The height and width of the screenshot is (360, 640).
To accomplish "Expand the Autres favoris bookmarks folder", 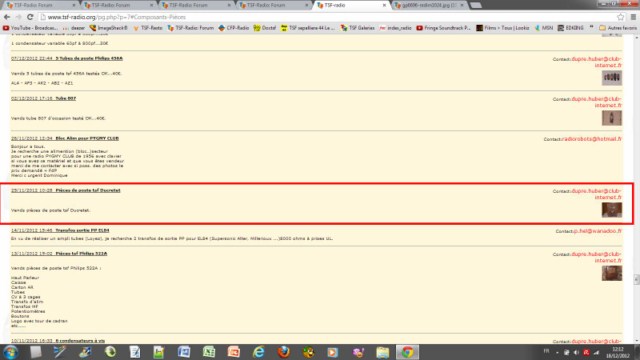I will coord(618,28).
